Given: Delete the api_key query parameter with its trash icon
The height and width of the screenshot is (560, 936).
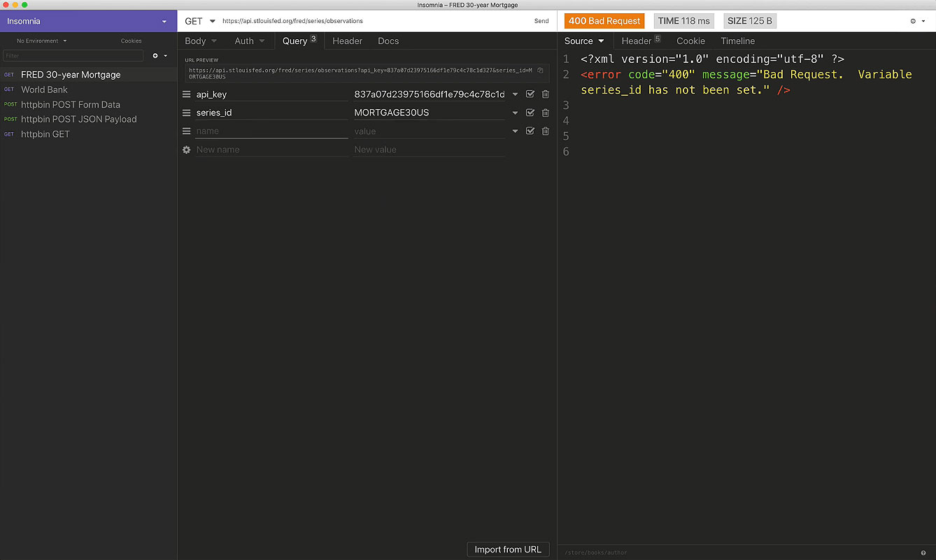Looking at the screenshot, I should click(x=546, y=94).
